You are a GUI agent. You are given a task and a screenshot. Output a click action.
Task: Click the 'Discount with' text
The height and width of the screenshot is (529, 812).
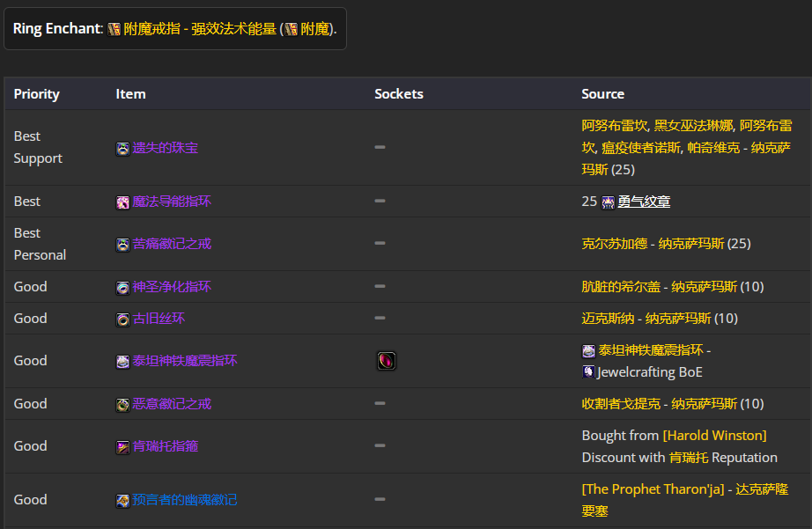[624, 458]
